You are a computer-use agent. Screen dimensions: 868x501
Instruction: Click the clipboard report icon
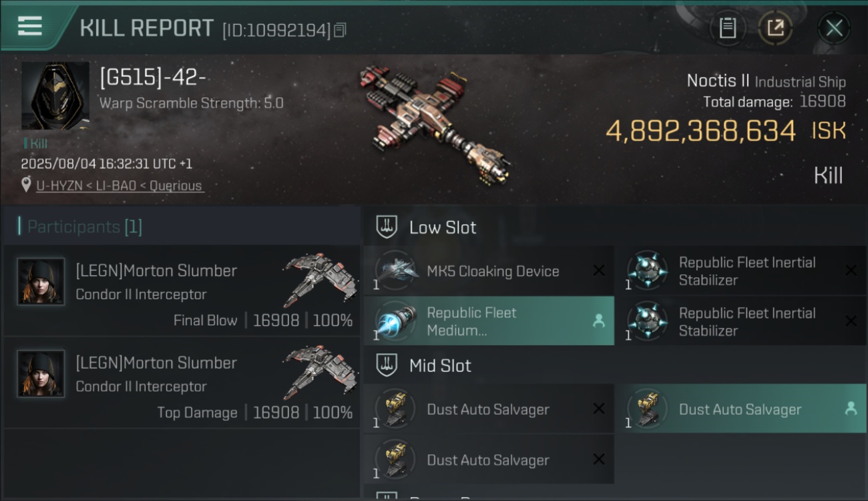[727, 28]
